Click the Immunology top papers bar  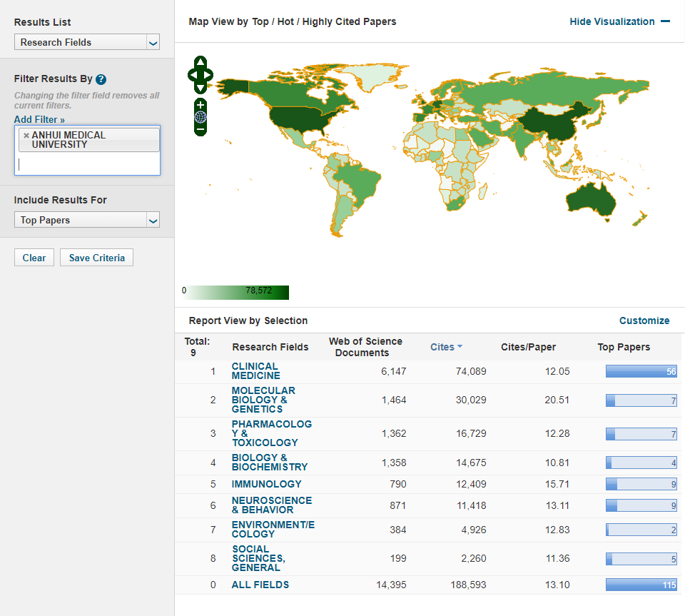point(641,484)
